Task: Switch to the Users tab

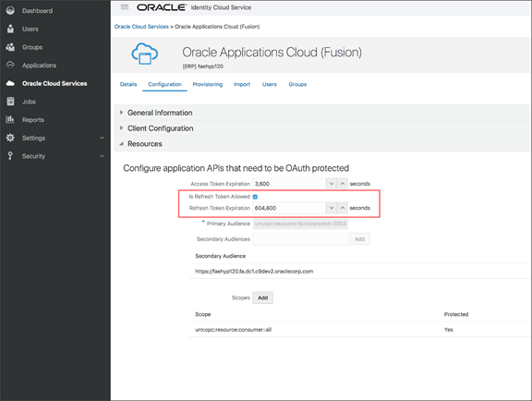Action: pos(270,84)
